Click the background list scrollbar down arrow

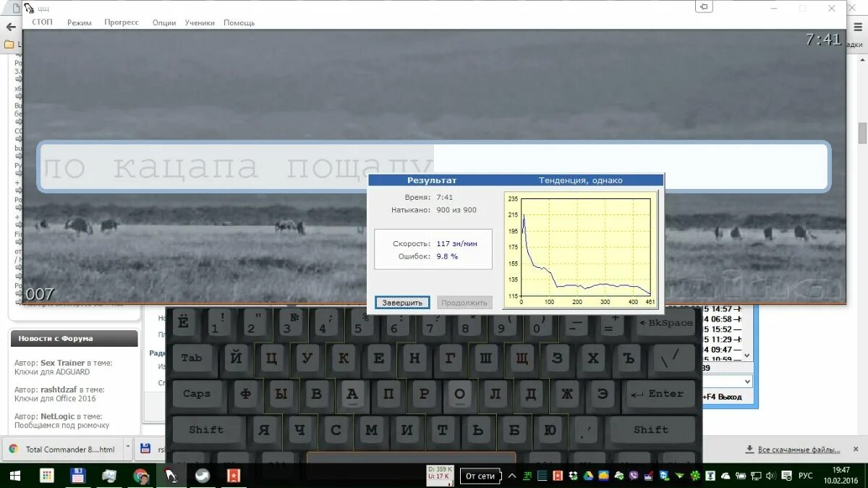click(748, 356)
